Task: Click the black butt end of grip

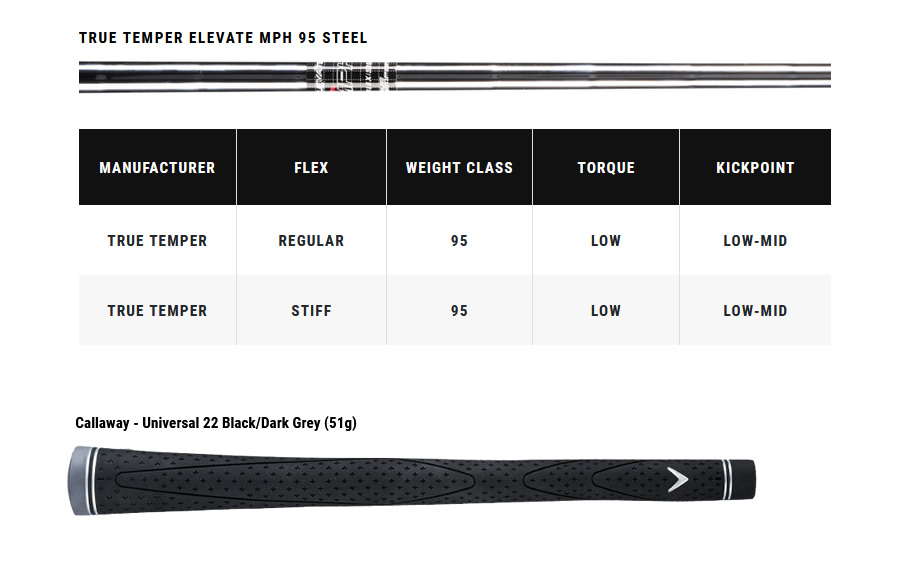Action: pyautogui.click(x=744, y=479)
